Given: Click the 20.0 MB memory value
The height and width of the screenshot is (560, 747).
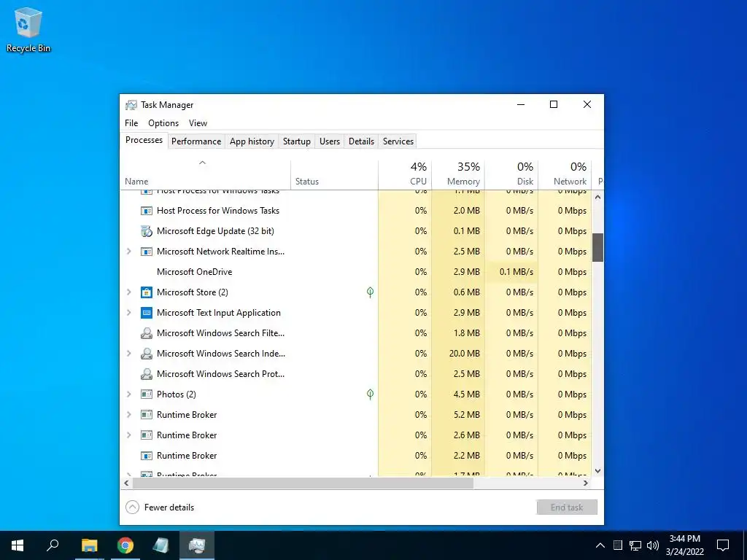Looking at the screenshot, I should 465,354.
